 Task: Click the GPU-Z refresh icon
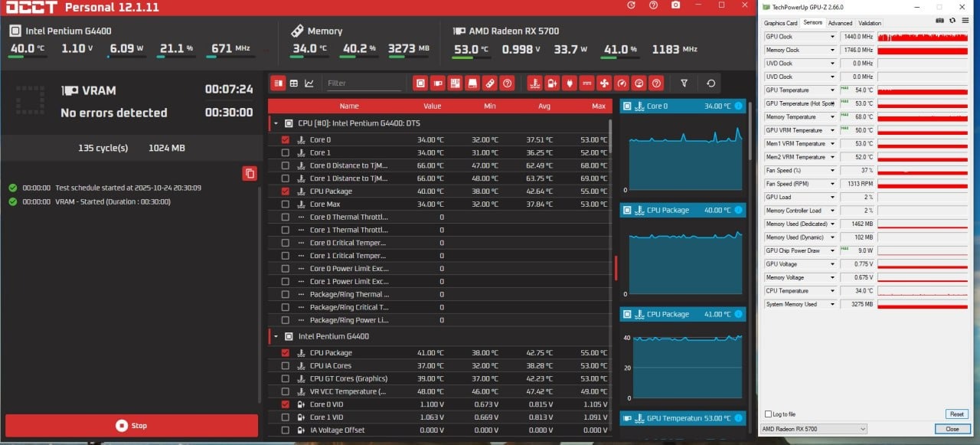click(952, 21)
